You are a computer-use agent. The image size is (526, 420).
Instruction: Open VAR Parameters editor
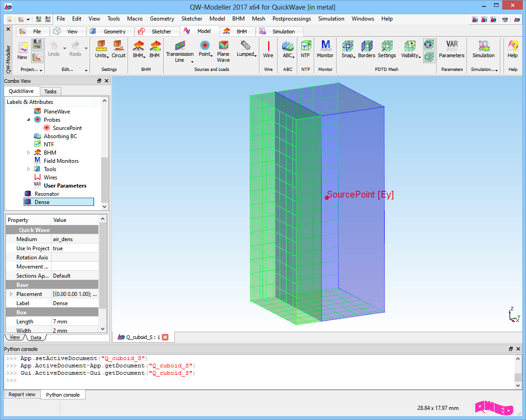tap(451, 49)
